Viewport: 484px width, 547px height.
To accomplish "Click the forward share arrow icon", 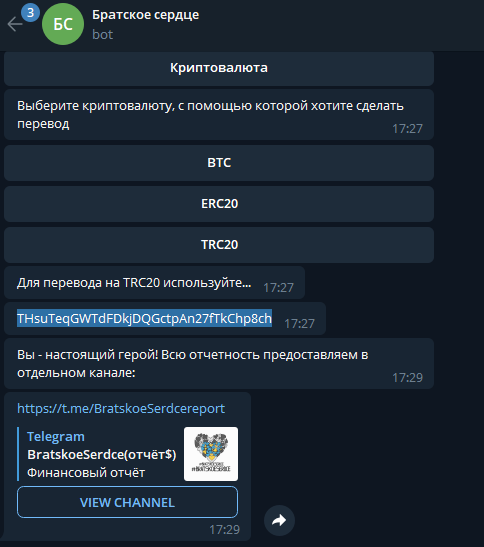I will click(x=279, y=520).
